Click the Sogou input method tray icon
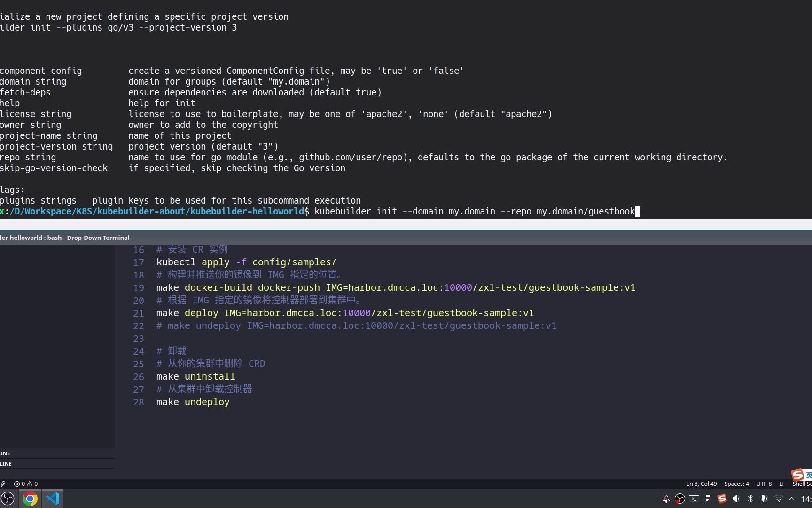This screenshot has height=508, width=812. pos(722,499)
